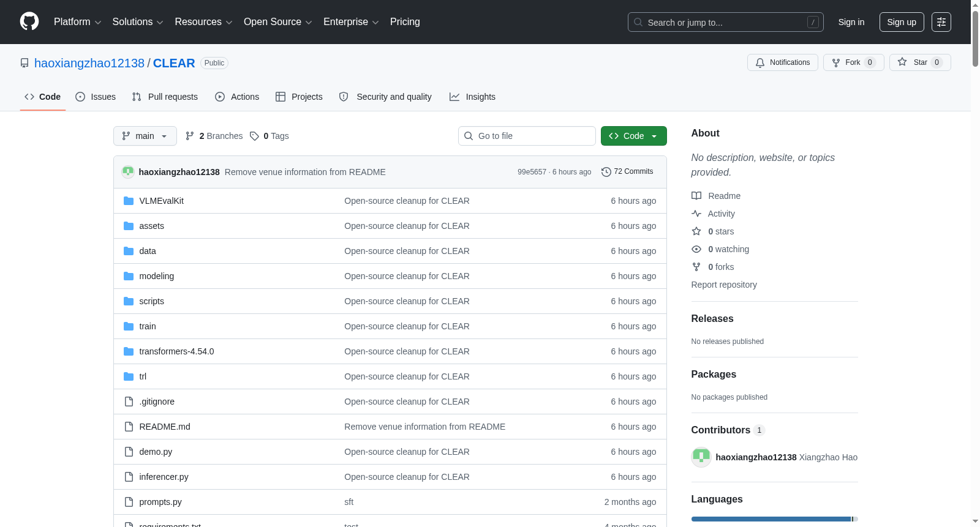Click the assets folder icon

129,226
